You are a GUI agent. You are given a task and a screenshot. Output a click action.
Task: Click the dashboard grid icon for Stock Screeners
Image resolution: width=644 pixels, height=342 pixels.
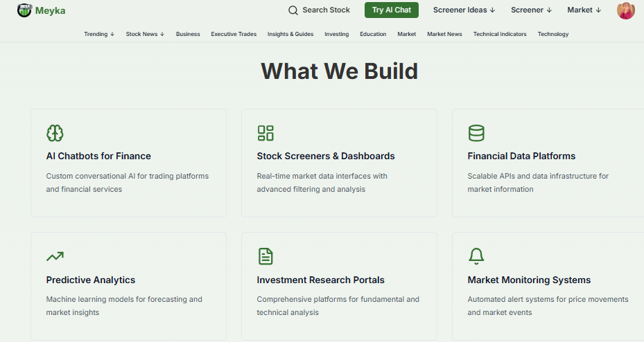pyautogui.click(x=266, y=133)
